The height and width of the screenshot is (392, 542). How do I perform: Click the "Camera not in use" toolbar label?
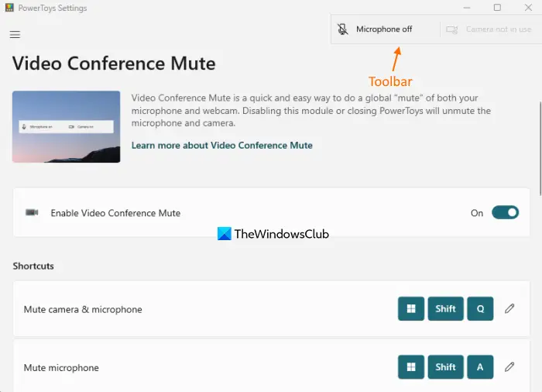tap(499, 29)
